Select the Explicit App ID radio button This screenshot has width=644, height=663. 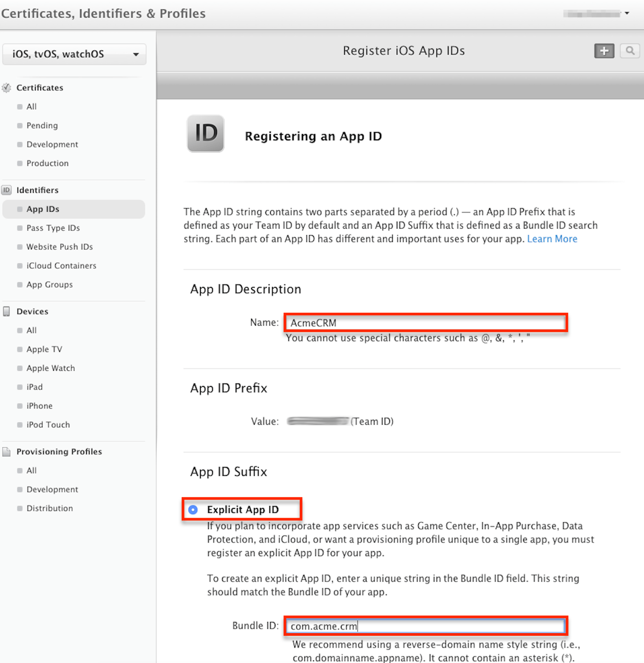point(193,510)
